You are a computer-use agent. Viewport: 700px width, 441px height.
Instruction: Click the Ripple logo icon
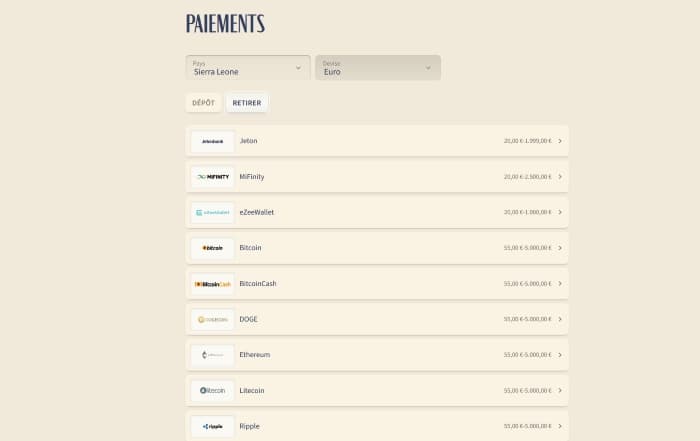(x=212, y=426)
